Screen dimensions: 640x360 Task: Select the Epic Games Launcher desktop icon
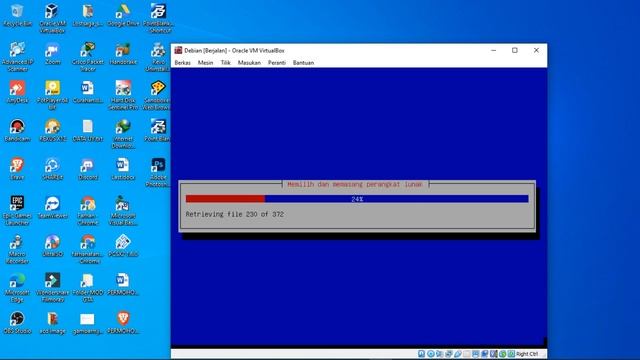click(x=17, y=211)
